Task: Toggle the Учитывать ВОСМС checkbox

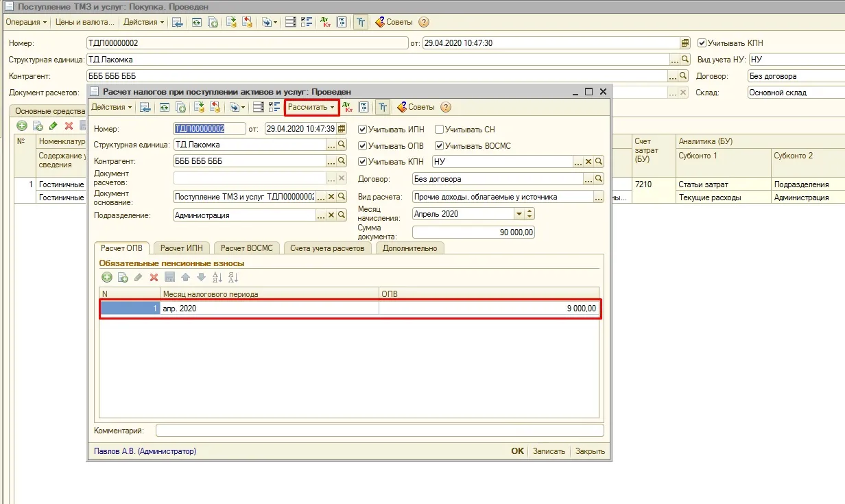Action: [x=440, y=145]
